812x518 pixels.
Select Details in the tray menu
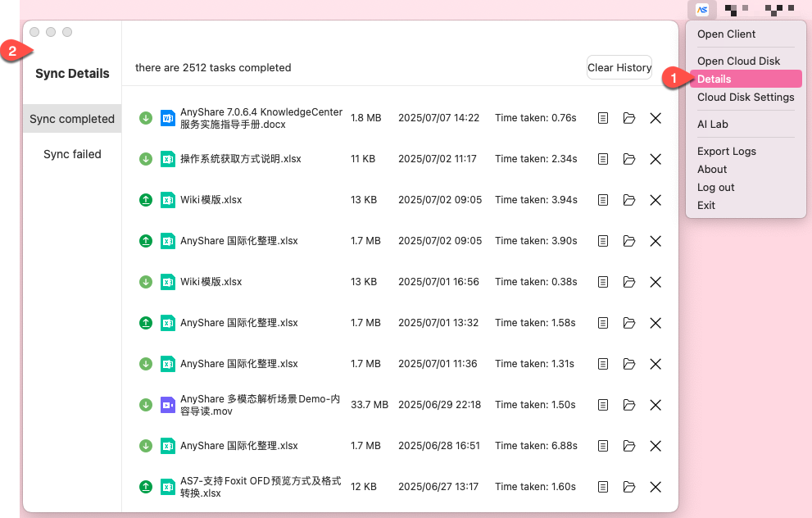[x=714, y=79]
